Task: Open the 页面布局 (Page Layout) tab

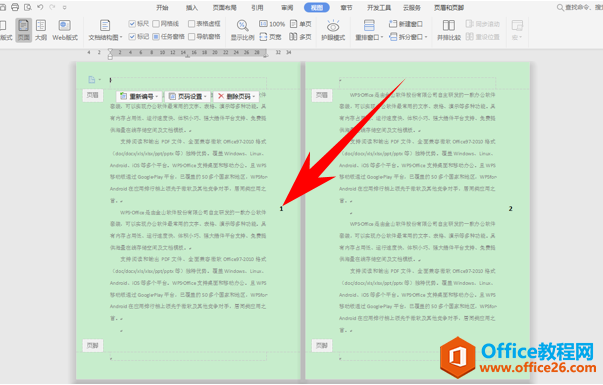Action: coord(225,7)
